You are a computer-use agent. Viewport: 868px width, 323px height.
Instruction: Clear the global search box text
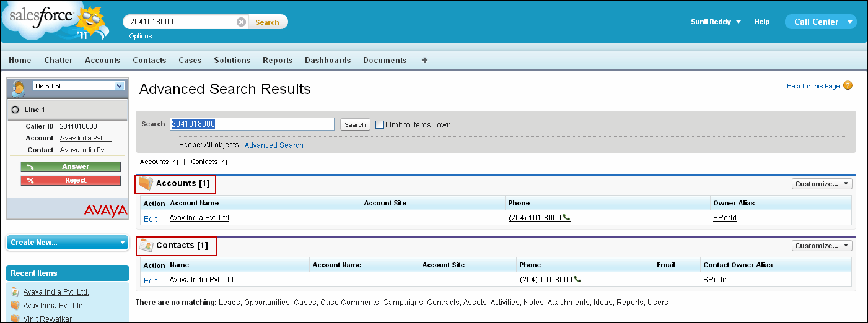(x=241, y=22)
